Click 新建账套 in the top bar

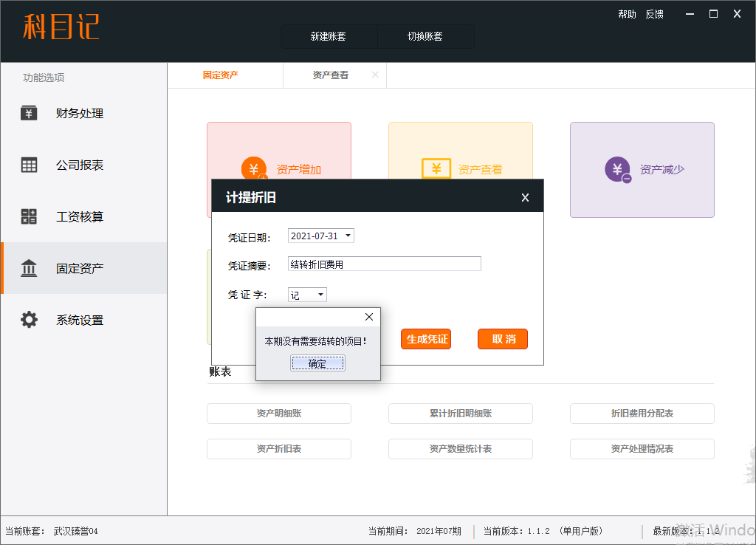pos(329,36)
